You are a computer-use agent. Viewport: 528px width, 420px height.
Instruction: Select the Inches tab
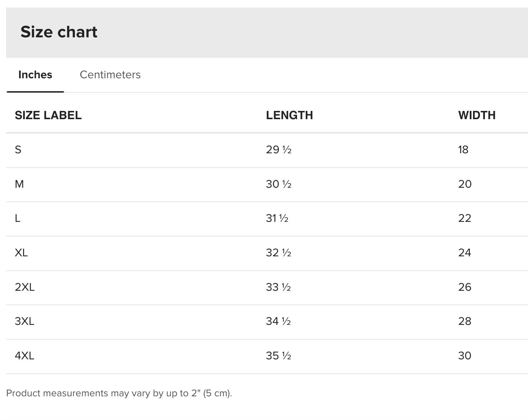click(x=35, y=75)
